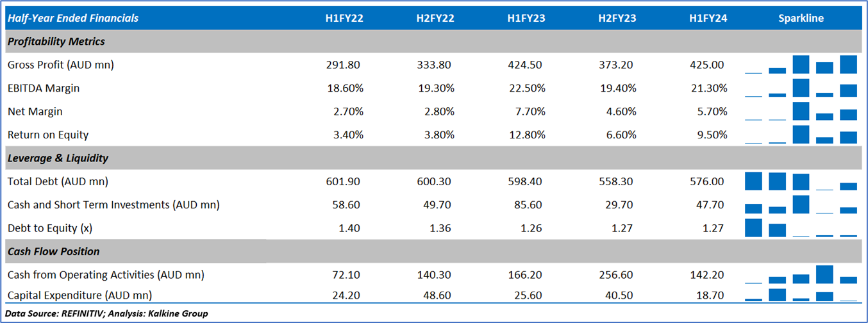Select the Capital Expenditure sparkline chart
Image resolution: width=868 pixels, height=323 pixels.
[801, 295]
